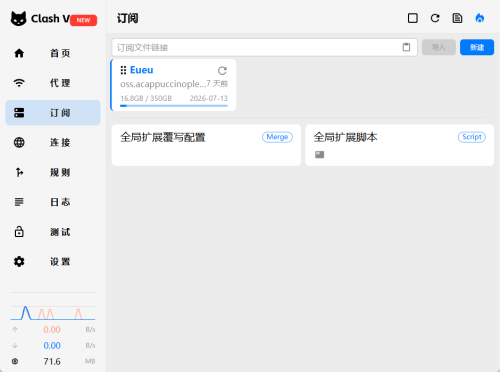Click the 16.8GB / 350GB usage text

click(x=146, y=98)
